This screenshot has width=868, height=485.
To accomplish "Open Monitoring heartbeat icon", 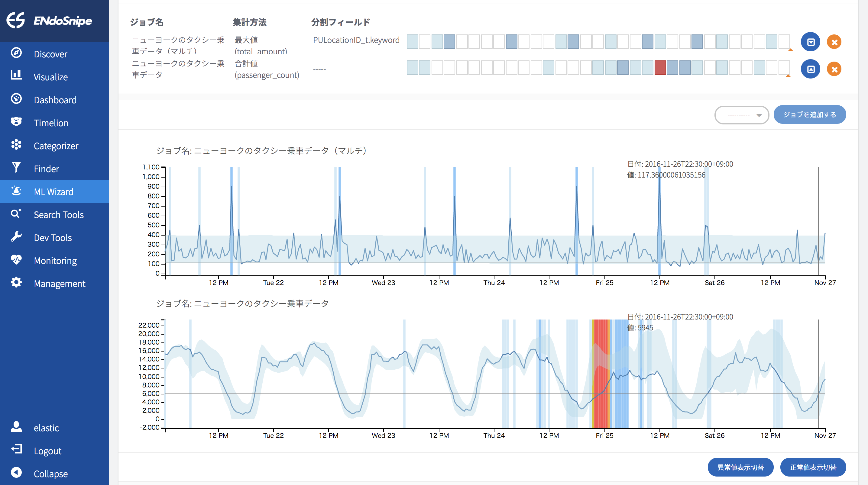I will click(x=16, y=260).
